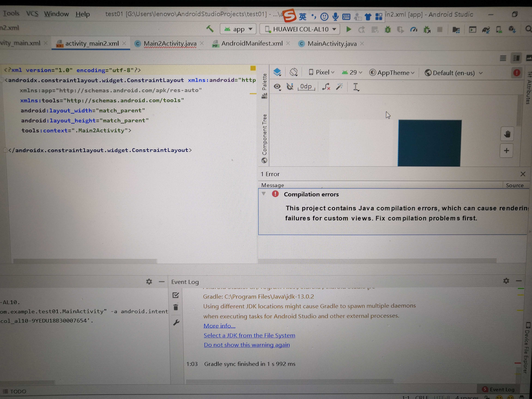Open Event Log button in status bar
Viewport: 532px width, 399px height.
[498, 389]
